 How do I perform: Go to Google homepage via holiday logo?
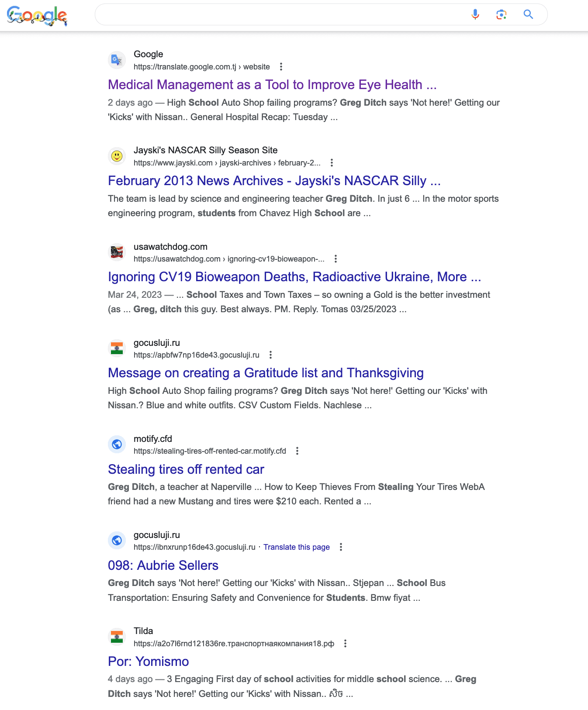(37, 16)
